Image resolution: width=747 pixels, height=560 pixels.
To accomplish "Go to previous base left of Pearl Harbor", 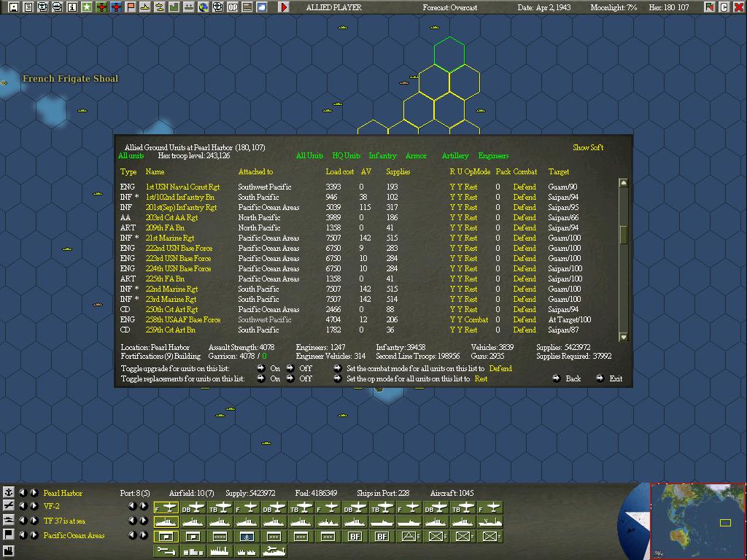I will click(23, 492).
